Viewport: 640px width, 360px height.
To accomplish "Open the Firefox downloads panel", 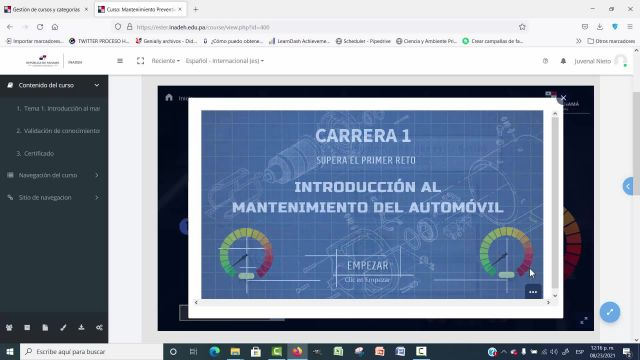I will (x=600, y=27).
